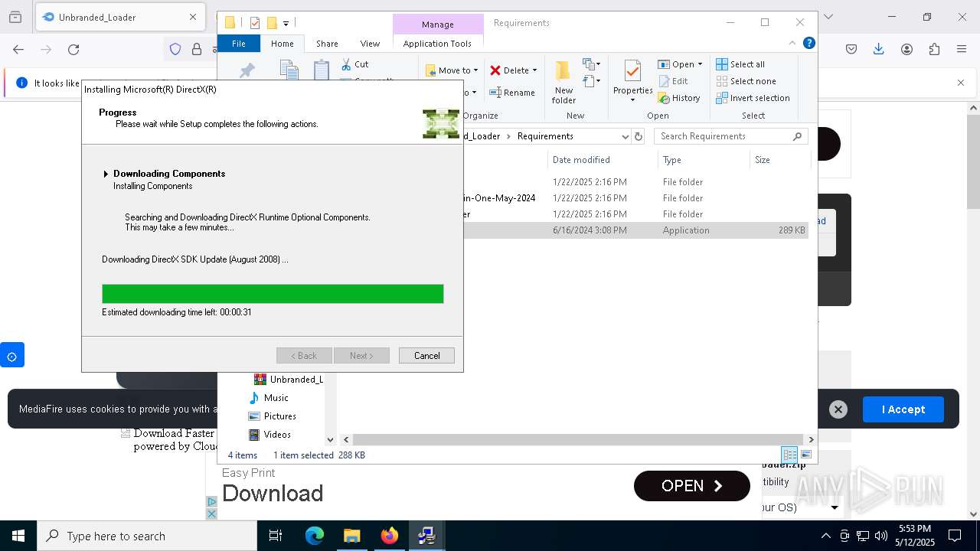Open Firefox account icon
980x551 pixels.
pyautogui.click(x=906, y=50)
